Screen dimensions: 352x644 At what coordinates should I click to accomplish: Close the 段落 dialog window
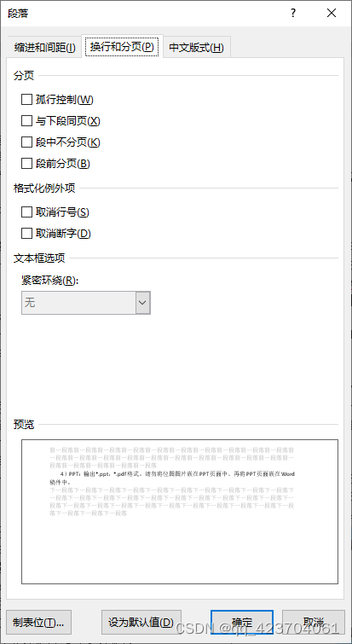point(332,13)
